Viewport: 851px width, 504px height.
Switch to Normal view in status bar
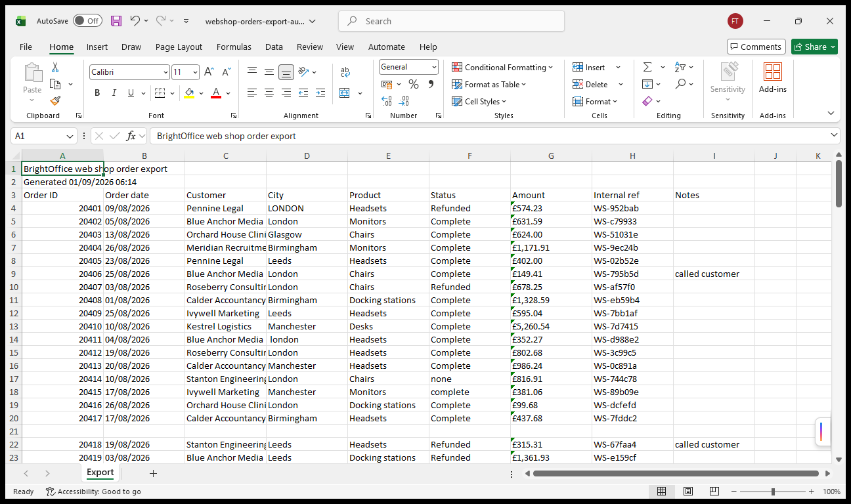point(662,492)
